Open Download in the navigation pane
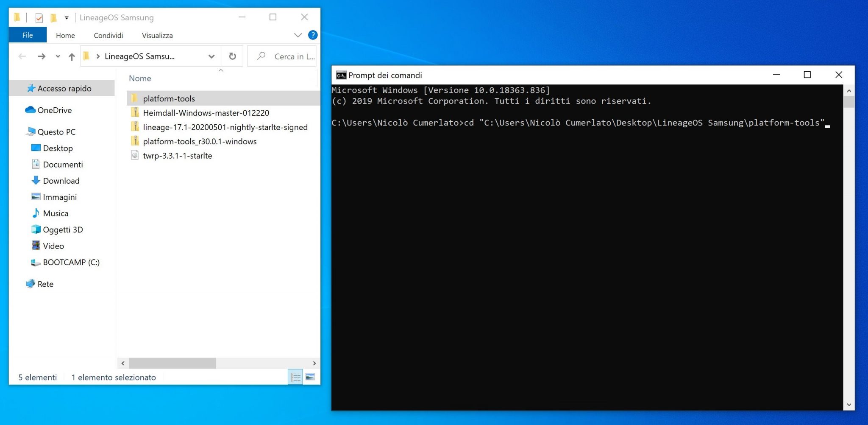The height and width of the screenshot is (425, 868). pyautogui.click(x=61, y=181)
